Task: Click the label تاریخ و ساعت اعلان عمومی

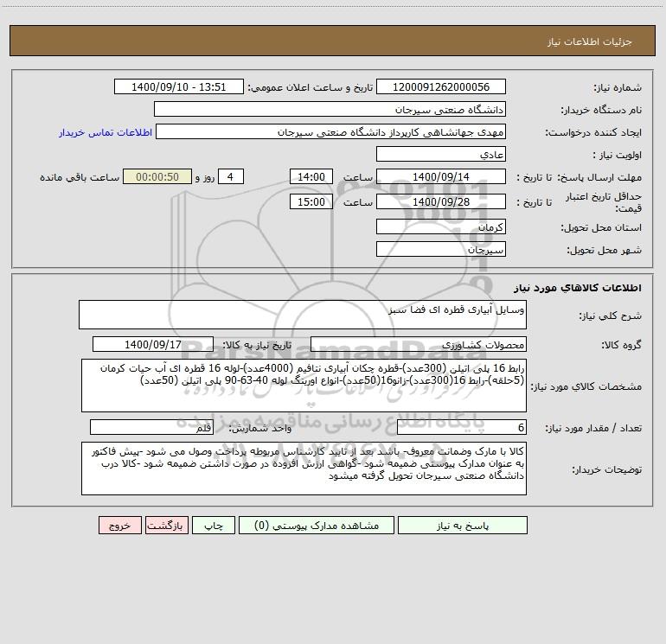Action: 311,87
